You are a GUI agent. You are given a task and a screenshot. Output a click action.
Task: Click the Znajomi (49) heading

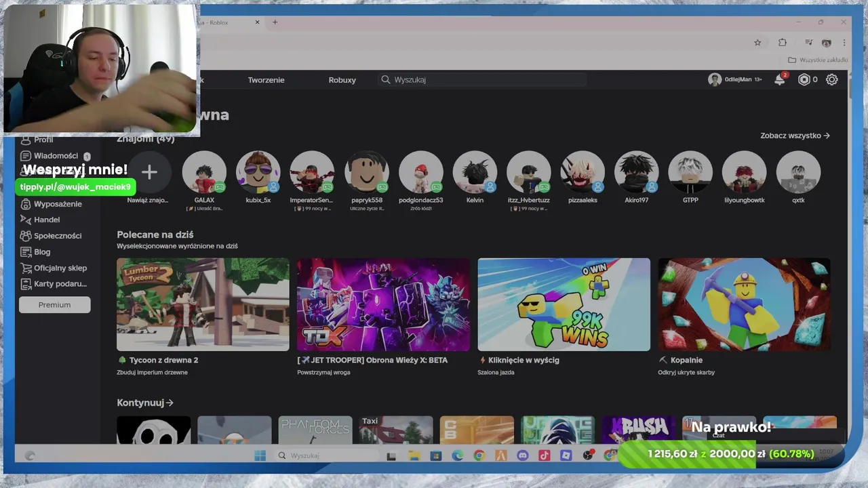146,139
